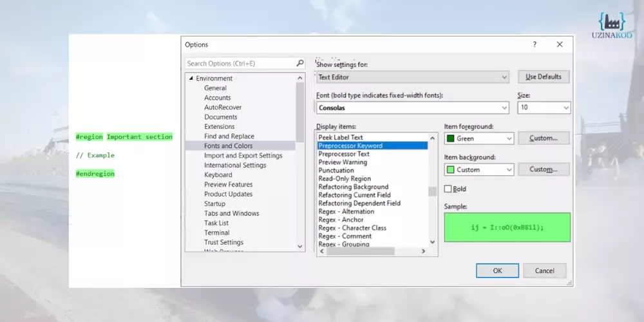
Task: Select Preprocessor Keyword display item
Action: 350,146
